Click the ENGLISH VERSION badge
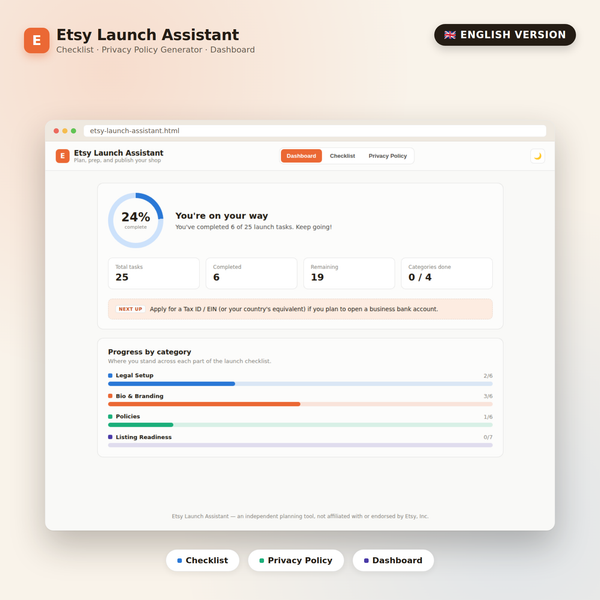Screen dimensions: 600x600 click(x=505, y=35)
